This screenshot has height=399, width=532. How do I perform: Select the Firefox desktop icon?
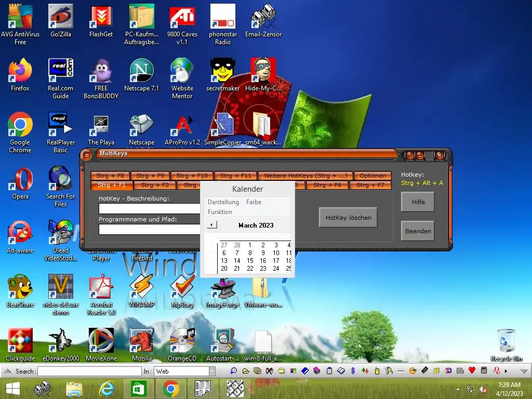click(20, 75)
